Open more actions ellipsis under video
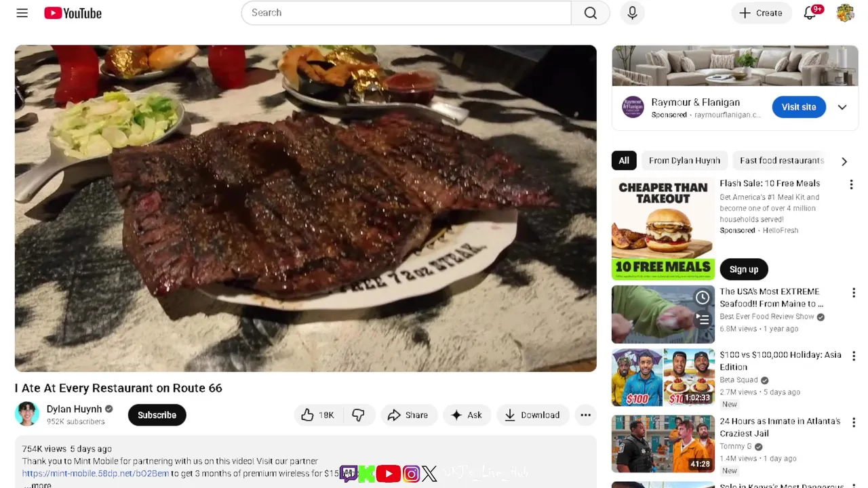 (x=585, y=415)
